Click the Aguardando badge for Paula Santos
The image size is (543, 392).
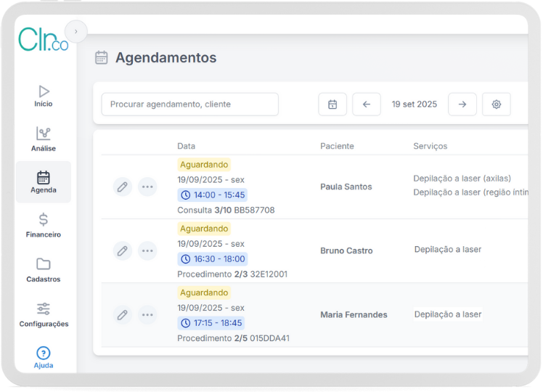point(204,165)
